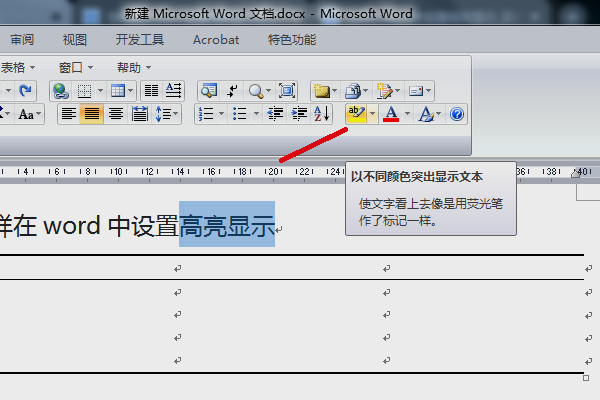This screenshot has height=400, width=600.
Task: Expand Change Case dropdown arrow
Action: pyautogui.click(x=38, y=114)
